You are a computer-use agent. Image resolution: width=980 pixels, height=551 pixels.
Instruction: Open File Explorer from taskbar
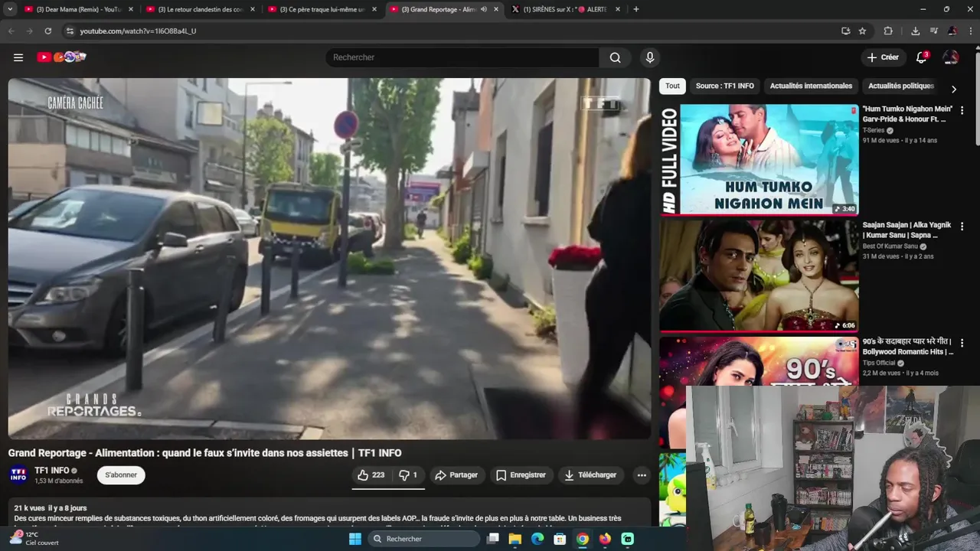point(515,539)
